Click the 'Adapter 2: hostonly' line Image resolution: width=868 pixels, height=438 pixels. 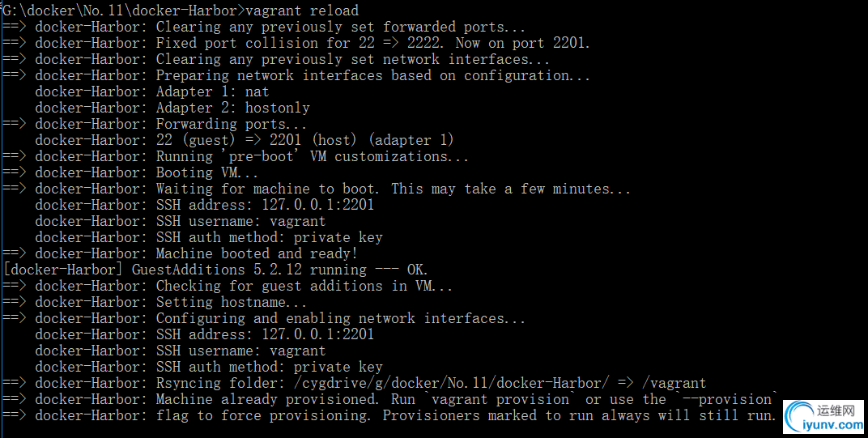coord(172,108)
